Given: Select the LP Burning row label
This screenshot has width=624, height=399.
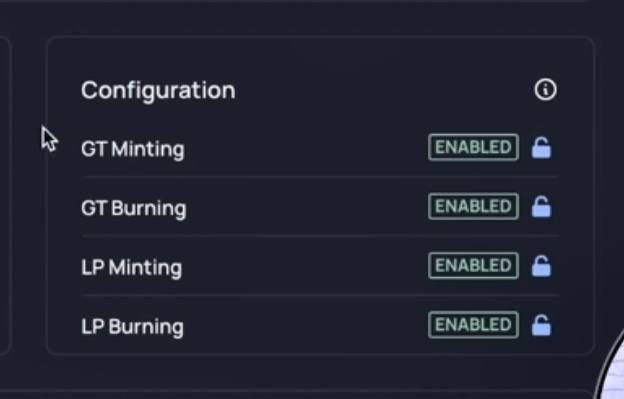Looking at the screenshot, I should coord(133,327).
